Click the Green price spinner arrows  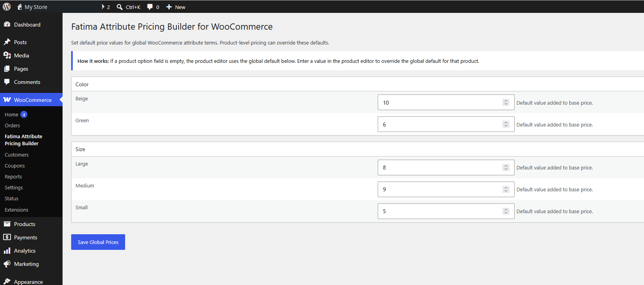point(506,124)
